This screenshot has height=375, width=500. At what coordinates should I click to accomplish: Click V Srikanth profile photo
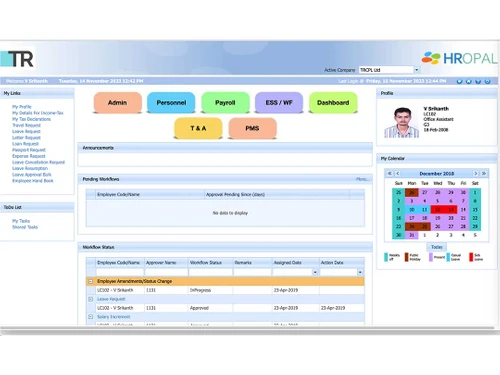click(402, 122)
